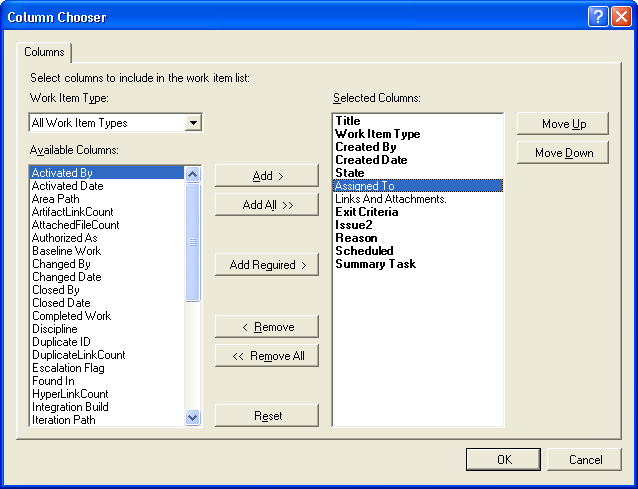
Task: Switch to the Columns tab
Action: (x=45, y=52)
